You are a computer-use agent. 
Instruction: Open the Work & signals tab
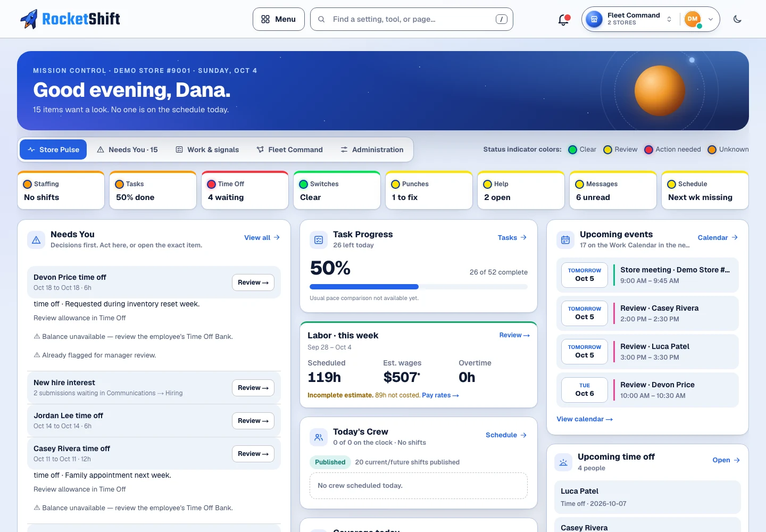coord(207,149)
